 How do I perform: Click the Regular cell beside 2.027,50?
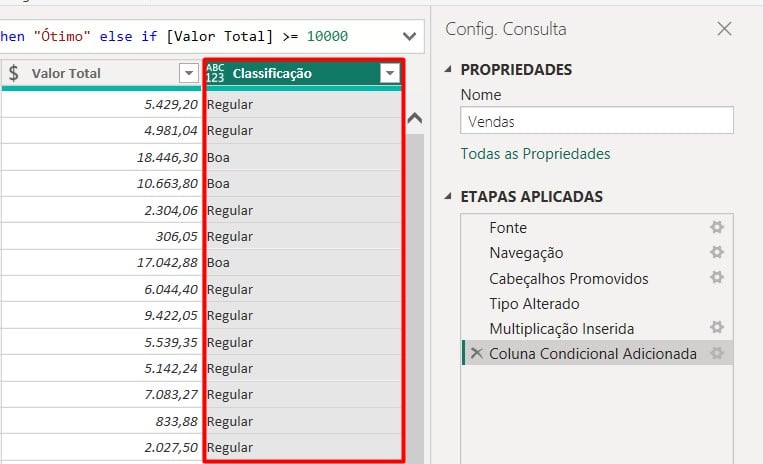pyautogui.click(x=303, y=447)
